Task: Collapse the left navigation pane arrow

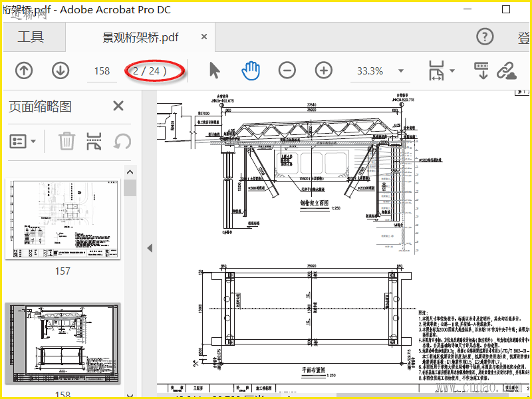Action: pyautogui.click(x=150, y=248)
